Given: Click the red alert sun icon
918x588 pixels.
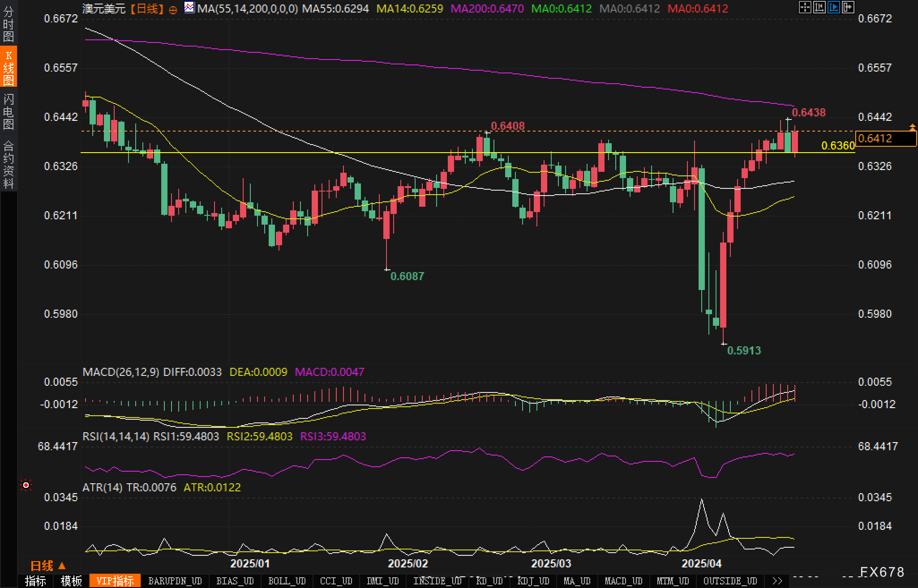Looking at the screenshot, I should [x=26, y=485].
